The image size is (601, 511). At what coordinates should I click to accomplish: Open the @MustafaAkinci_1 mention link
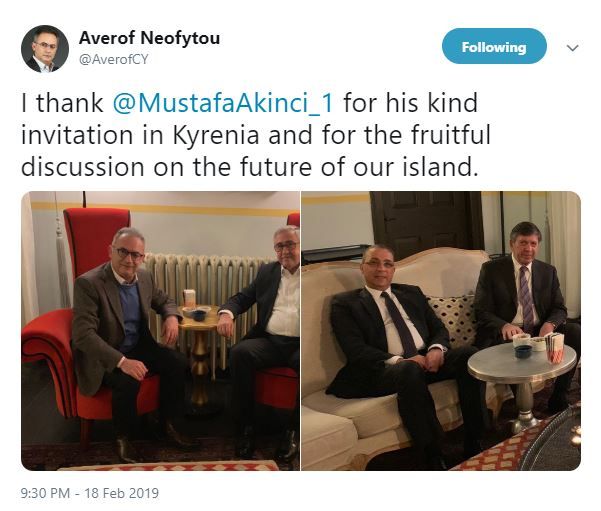coord(223,103)
